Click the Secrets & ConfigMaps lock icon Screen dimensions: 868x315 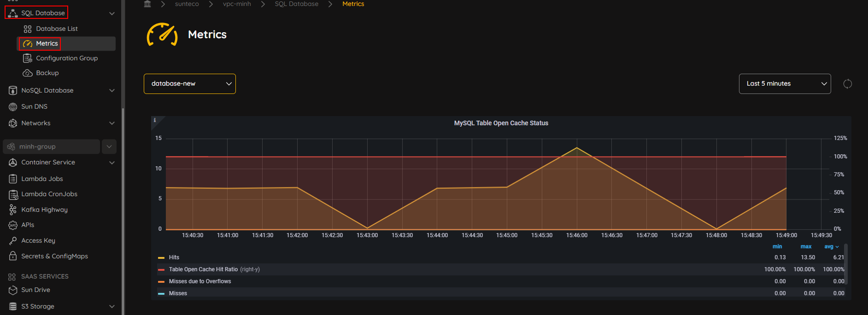pos(13,256)
